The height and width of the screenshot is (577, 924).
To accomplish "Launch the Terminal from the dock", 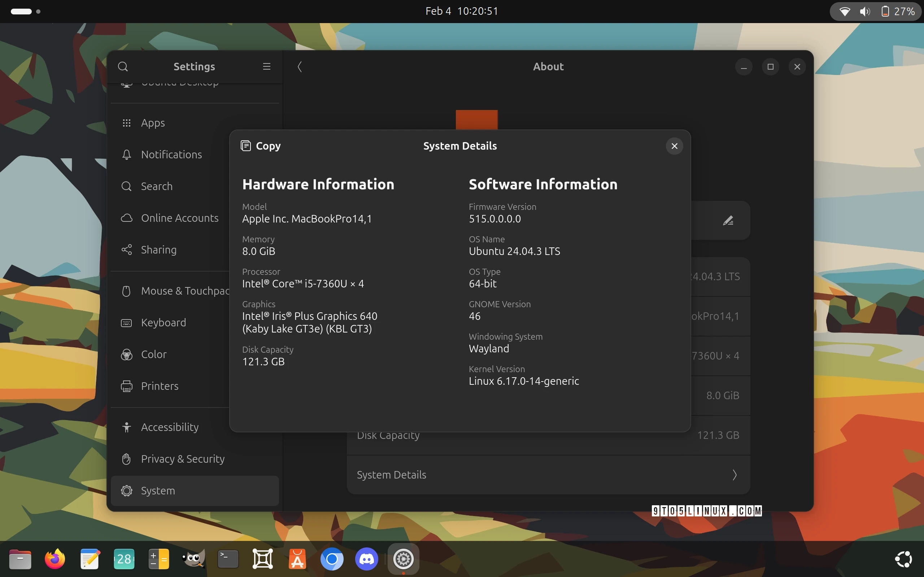I will pyautogui.click(x=227, y=559).
